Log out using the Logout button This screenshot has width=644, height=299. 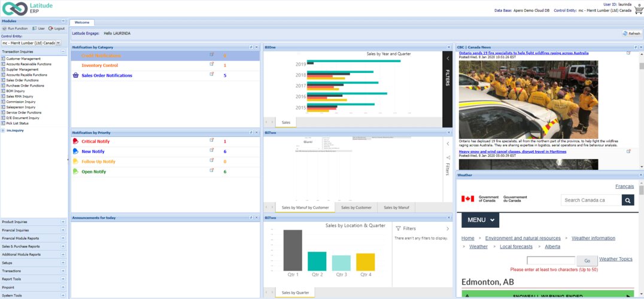click(x=57, y=28)
